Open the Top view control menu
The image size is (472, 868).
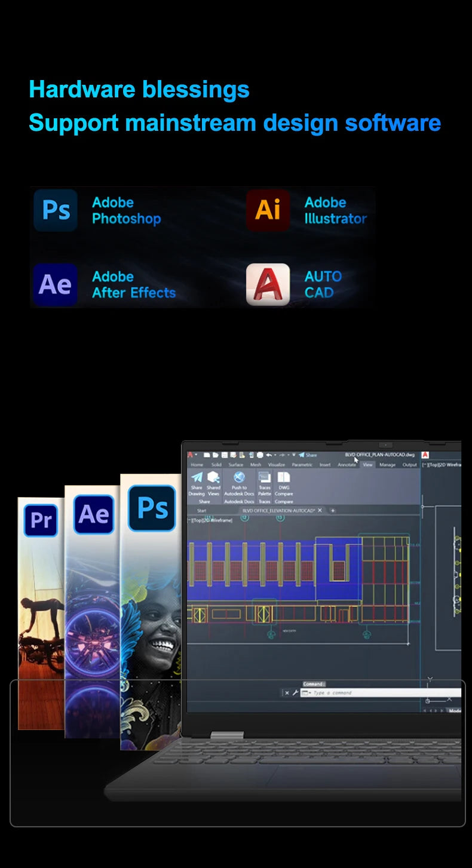click(197, 520)
